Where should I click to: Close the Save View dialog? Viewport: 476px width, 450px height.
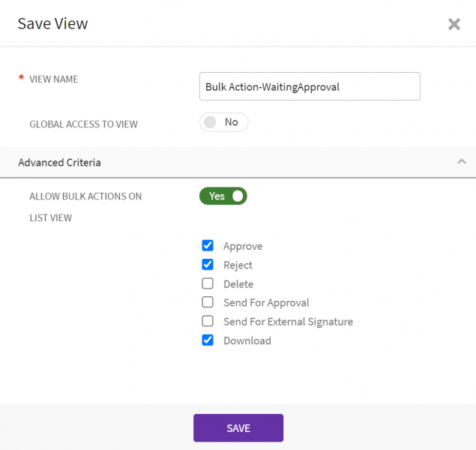(454, 24)
